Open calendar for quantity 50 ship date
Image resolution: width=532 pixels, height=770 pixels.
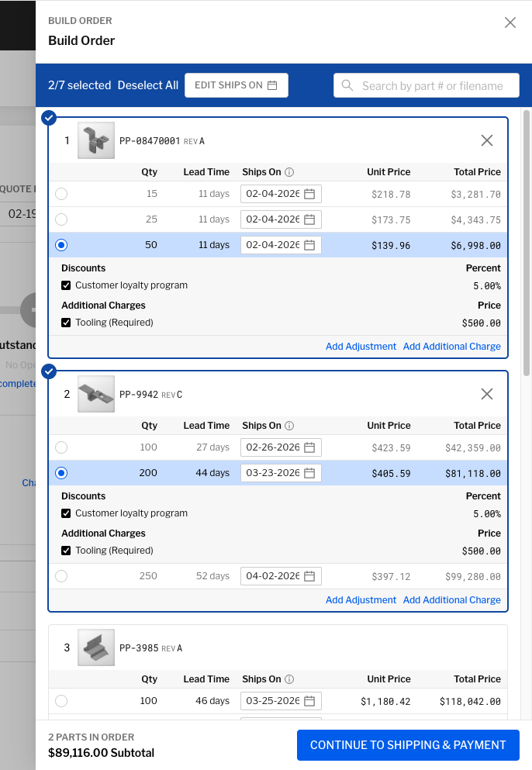pos(309,245)
